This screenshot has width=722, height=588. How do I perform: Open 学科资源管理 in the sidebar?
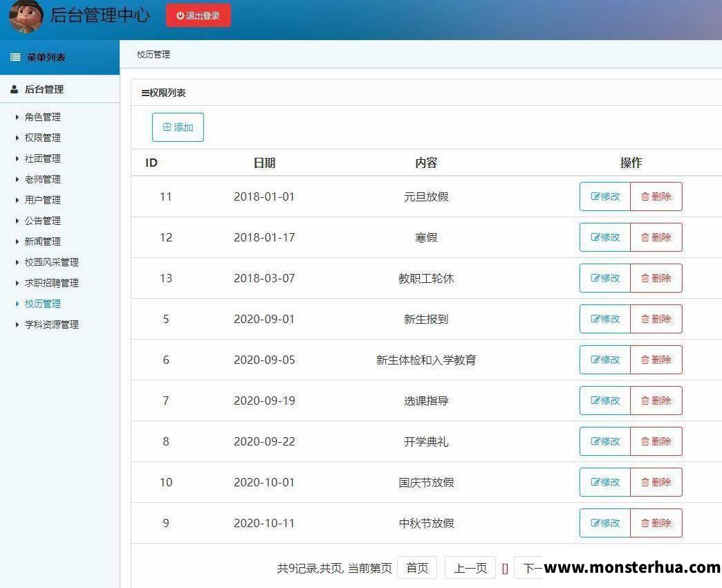pyautogui.click(x=52, y=324)
